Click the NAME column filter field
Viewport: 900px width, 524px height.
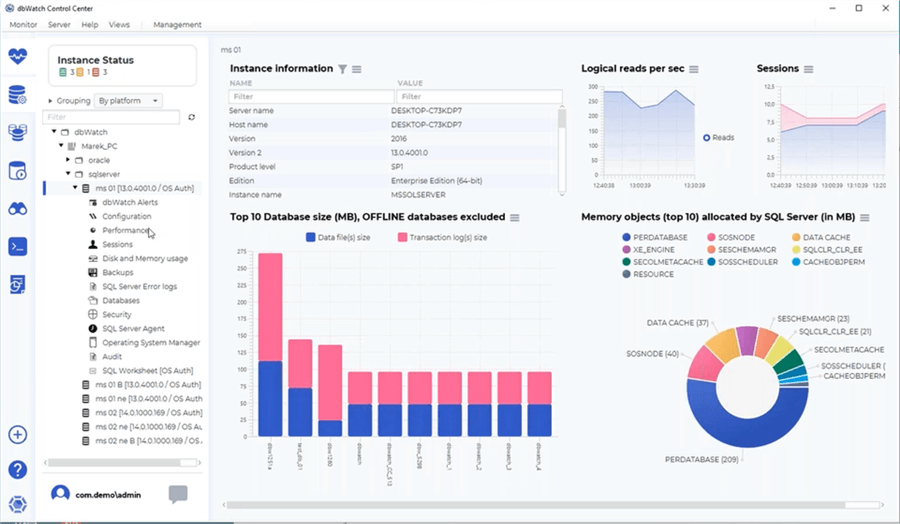[x=312, y=96]
